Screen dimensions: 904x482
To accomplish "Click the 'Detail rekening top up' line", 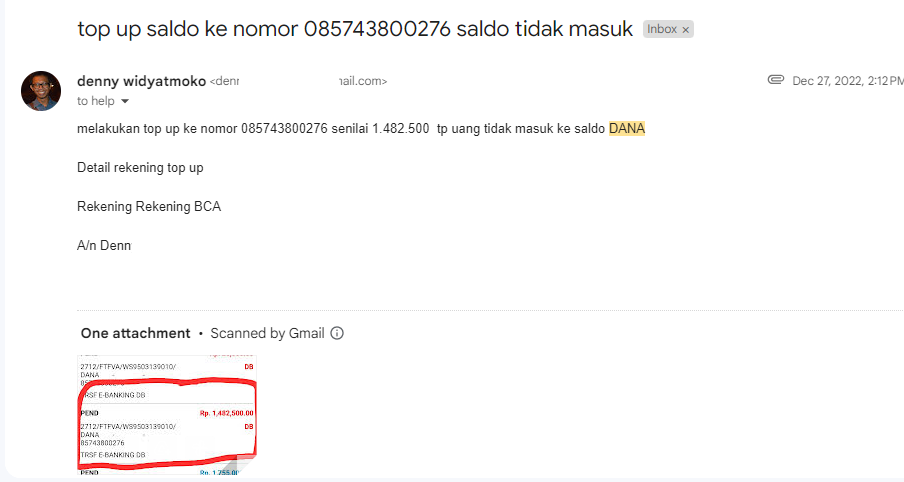I will (x=140, y=168).
